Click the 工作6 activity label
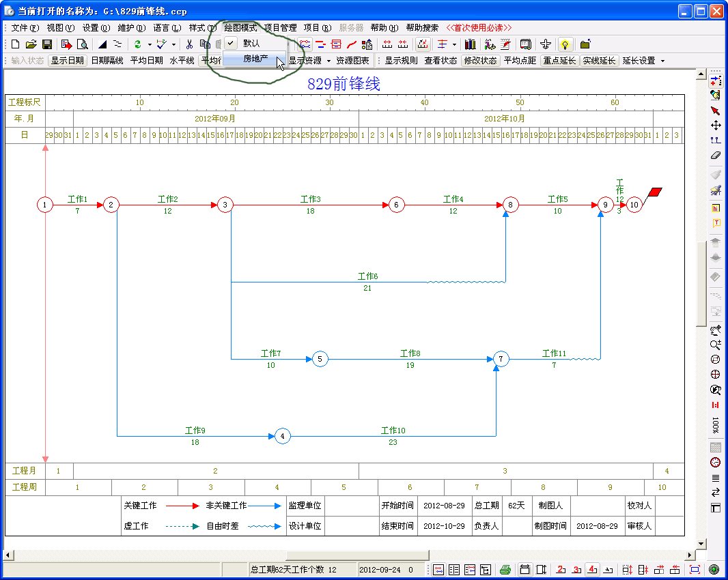 [367, 276]
